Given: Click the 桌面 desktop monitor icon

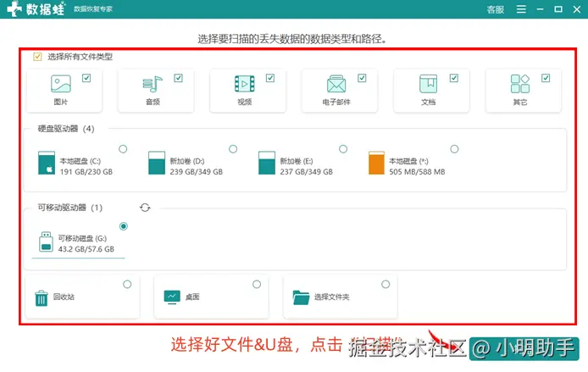Looking at the screenshot, I should (172, 297).
